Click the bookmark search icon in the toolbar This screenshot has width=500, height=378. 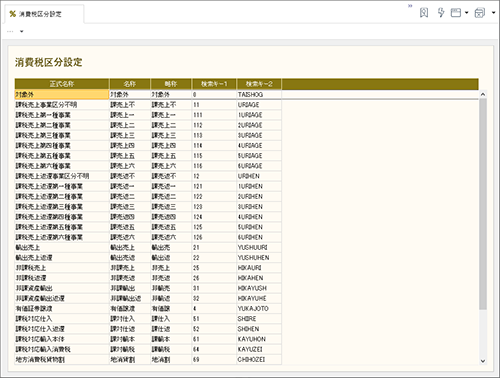[424, 13]
